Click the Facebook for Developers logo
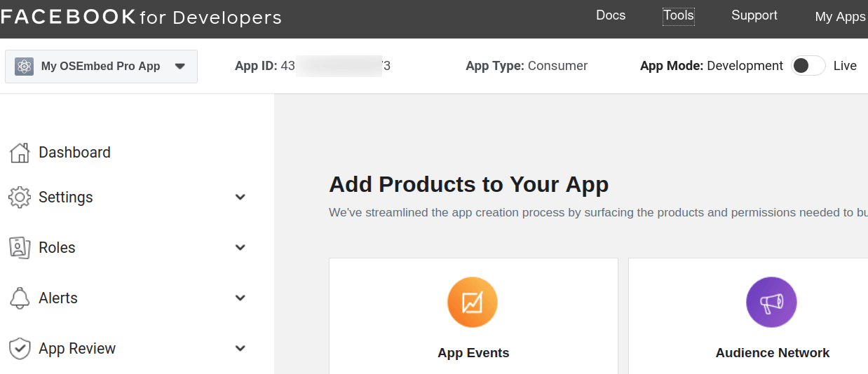The height and width of the screenshot is (374, 868). 141,18
